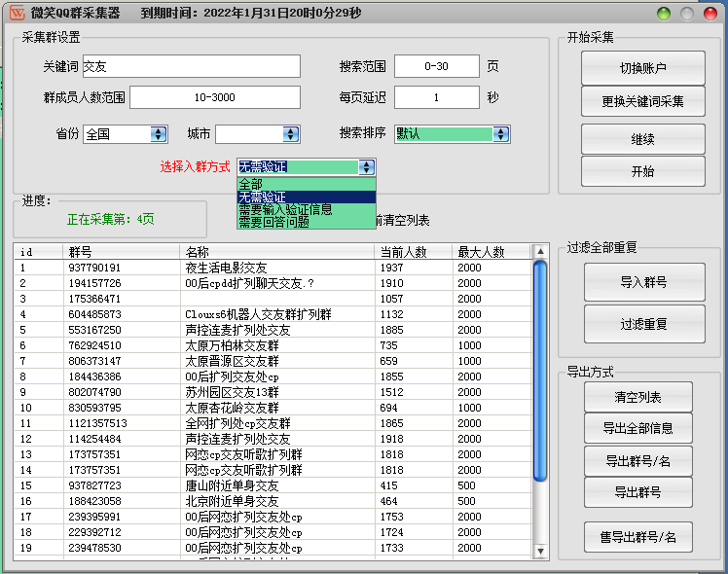Click the 更换关键词采集 button

(643, 101)
